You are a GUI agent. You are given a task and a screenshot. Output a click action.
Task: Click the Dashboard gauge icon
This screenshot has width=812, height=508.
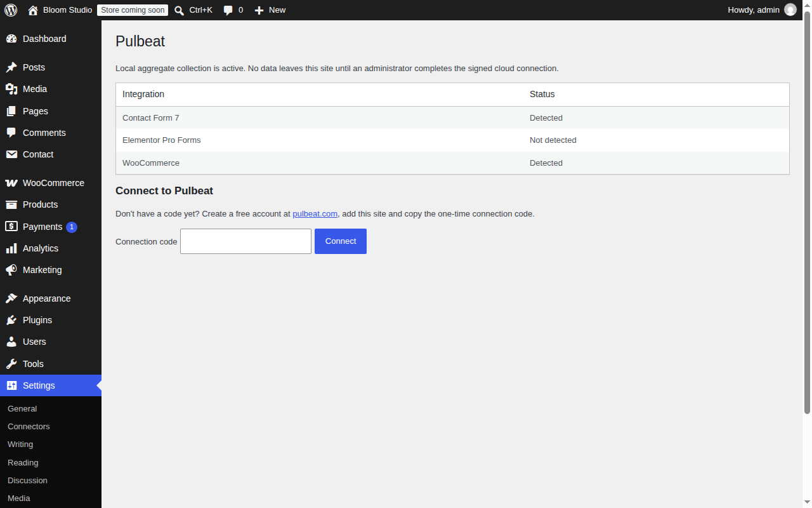tap(11, 39)
